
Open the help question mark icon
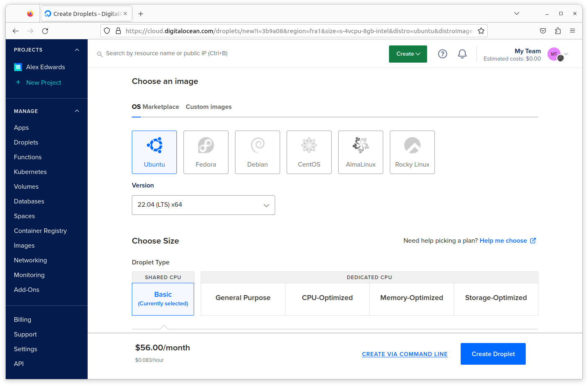442,54
